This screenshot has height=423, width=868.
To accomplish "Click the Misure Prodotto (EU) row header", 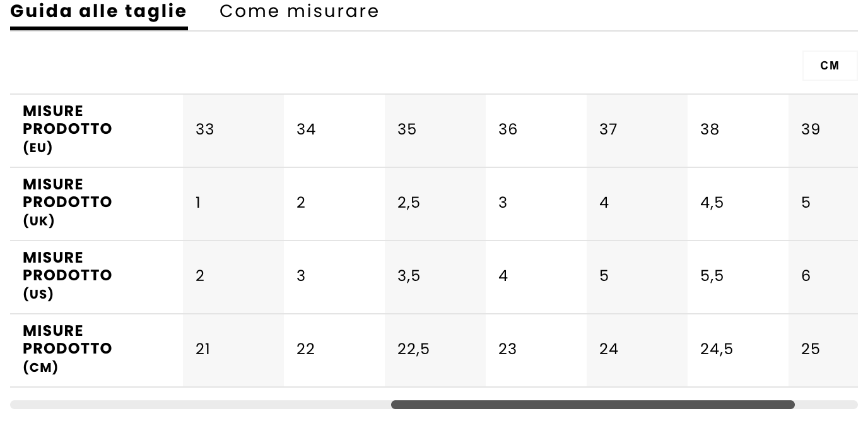I will click(67, 129).
